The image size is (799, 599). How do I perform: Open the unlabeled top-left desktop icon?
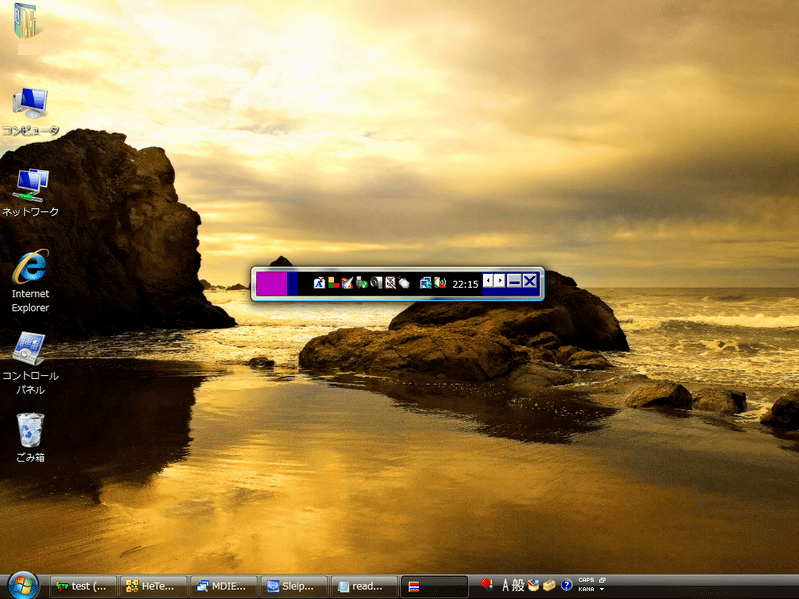(x=27, y=21)
